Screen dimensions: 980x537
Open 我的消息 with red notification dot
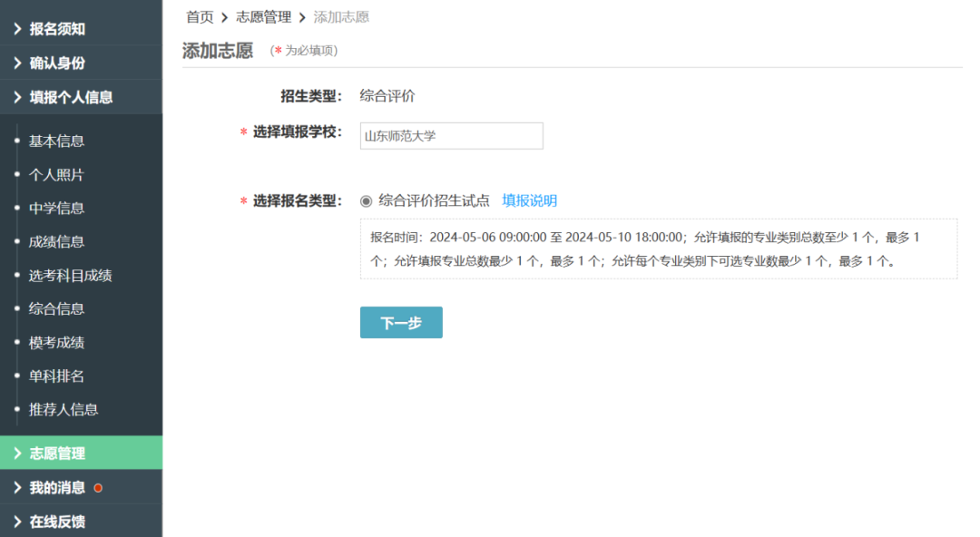coord(57,487)
